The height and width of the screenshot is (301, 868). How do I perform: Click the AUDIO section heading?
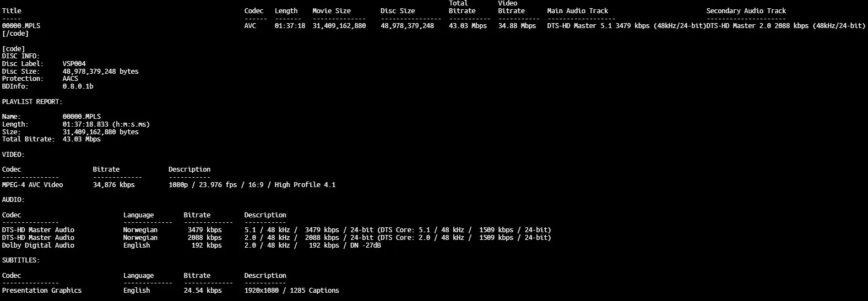[x=13, y=200]
